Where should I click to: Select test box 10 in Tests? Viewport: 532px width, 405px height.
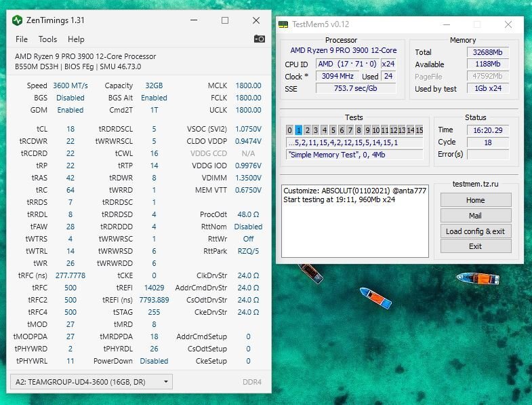pyautogui.click(x=376, y=130)
